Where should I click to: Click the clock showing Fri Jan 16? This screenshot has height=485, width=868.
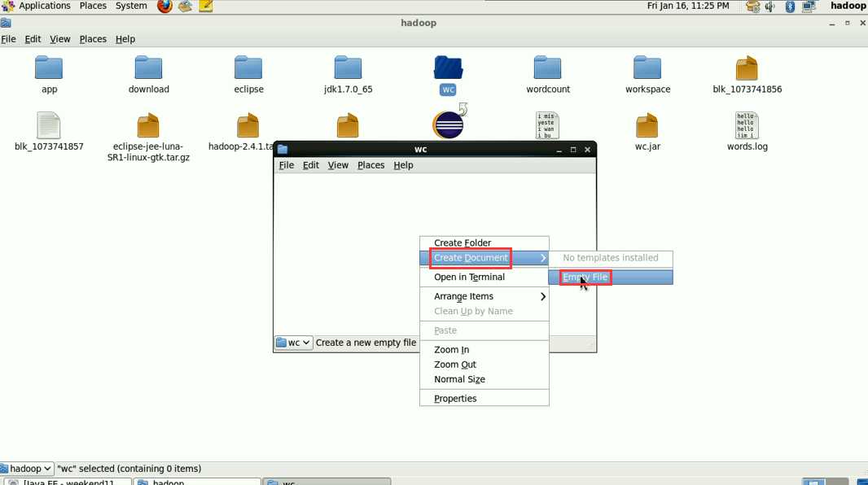[x=688, y=6]
